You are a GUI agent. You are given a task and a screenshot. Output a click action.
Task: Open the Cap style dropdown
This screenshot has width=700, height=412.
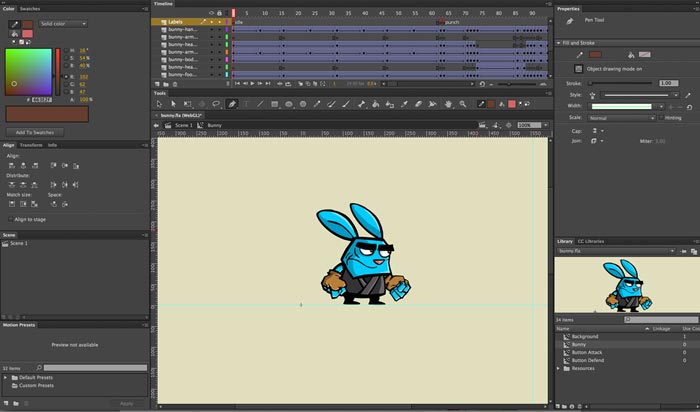pos(598,131)
